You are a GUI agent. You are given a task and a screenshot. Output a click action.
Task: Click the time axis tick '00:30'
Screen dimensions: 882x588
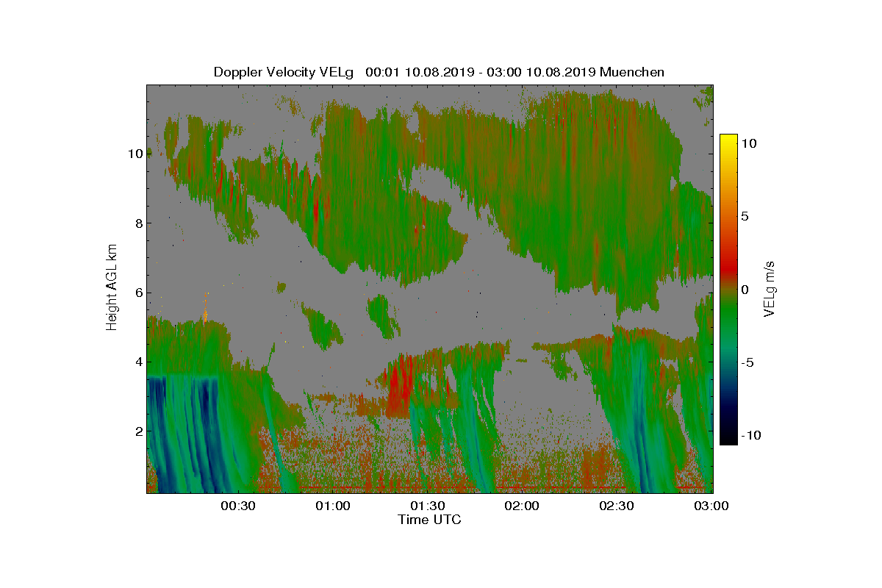tap(237, 506)
